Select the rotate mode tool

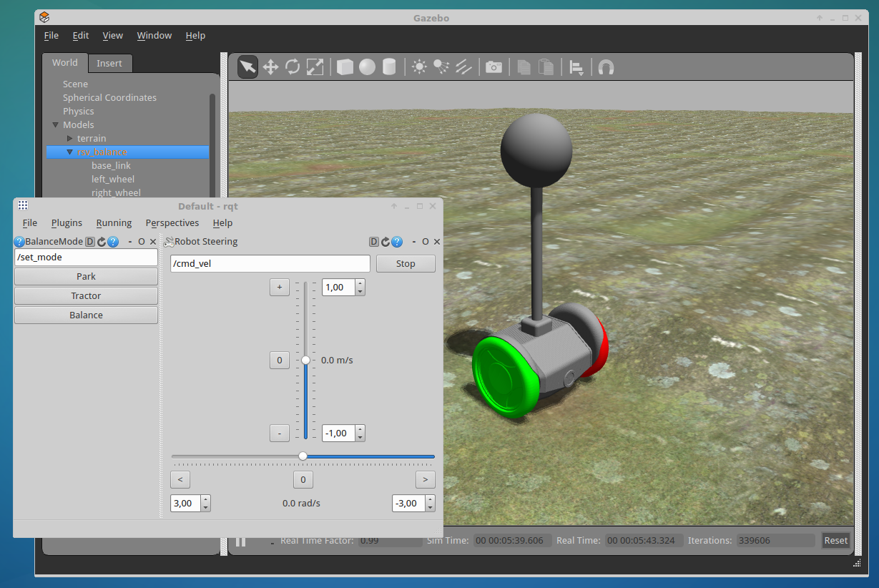[x=293, y=67]
